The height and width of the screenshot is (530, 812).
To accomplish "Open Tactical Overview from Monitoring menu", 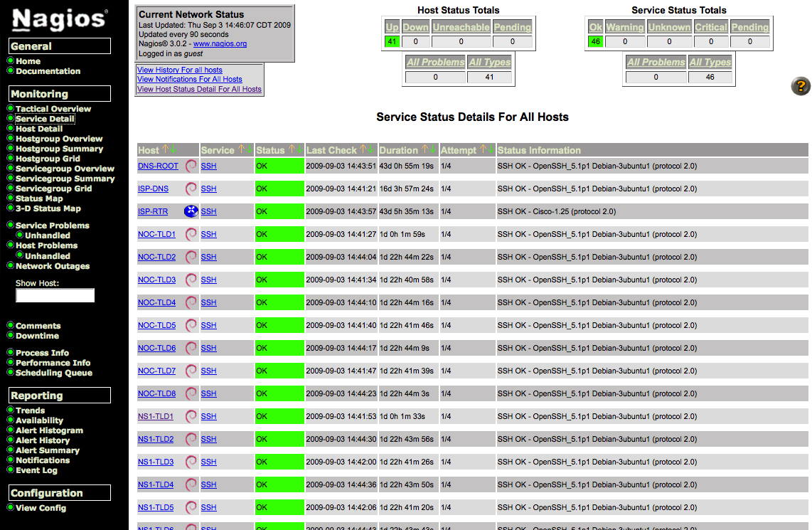I will coord(53,109).
